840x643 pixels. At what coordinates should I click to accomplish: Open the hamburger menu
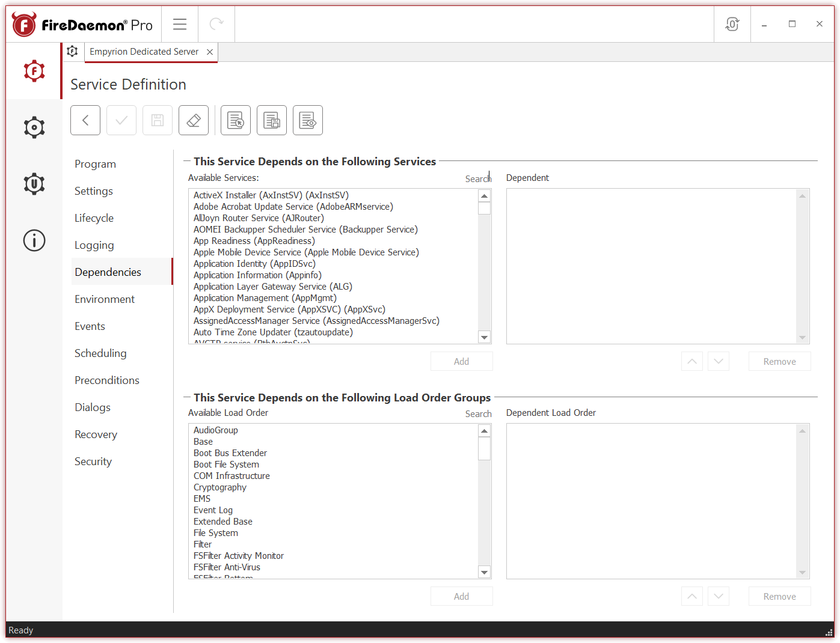tap(179, 24)
